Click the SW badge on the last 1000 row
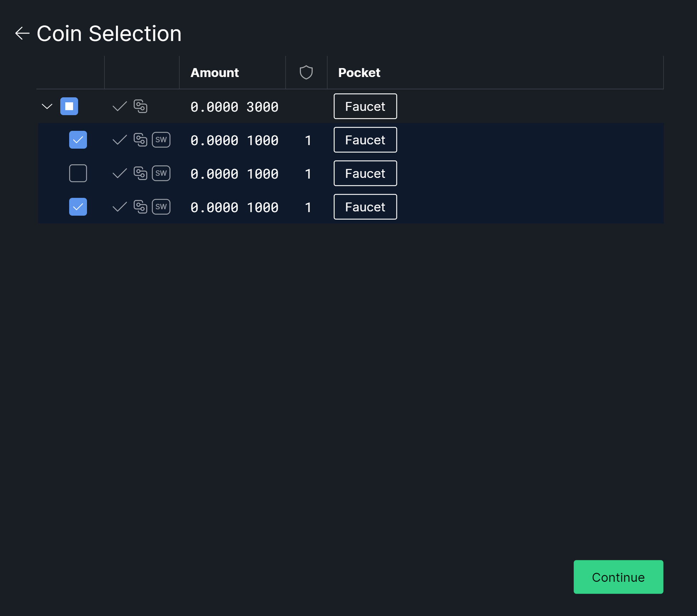The height and width of the screenshot is (616, 697). [x=161, y=207]
